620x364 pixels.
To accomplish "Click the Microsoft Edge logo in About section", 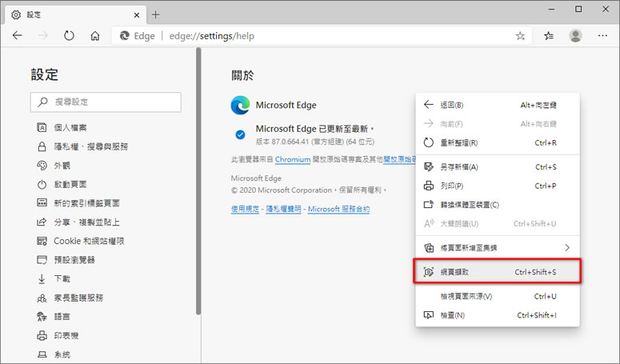I will (241, 105).
